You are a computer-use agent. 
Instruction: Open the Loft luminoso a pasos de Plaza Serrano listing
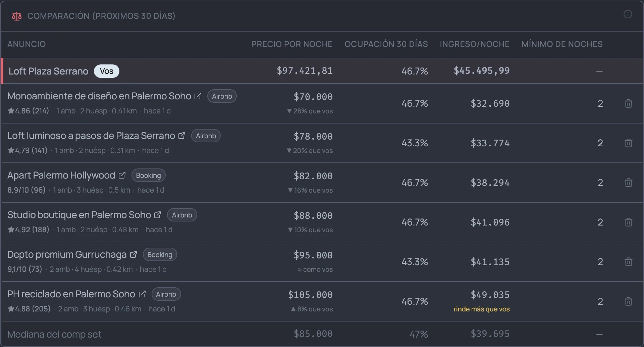tap(91, 136)
